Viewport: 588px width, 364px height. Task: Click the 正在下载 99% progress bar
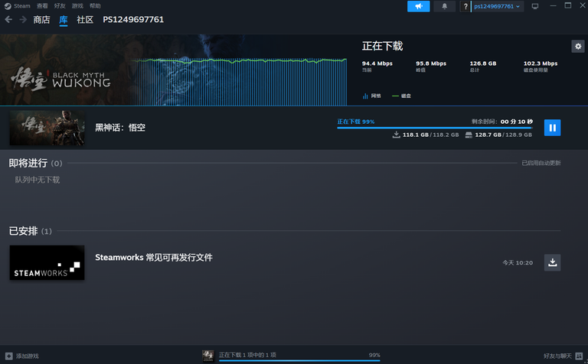pyautogui.click(x=434, y=128)
